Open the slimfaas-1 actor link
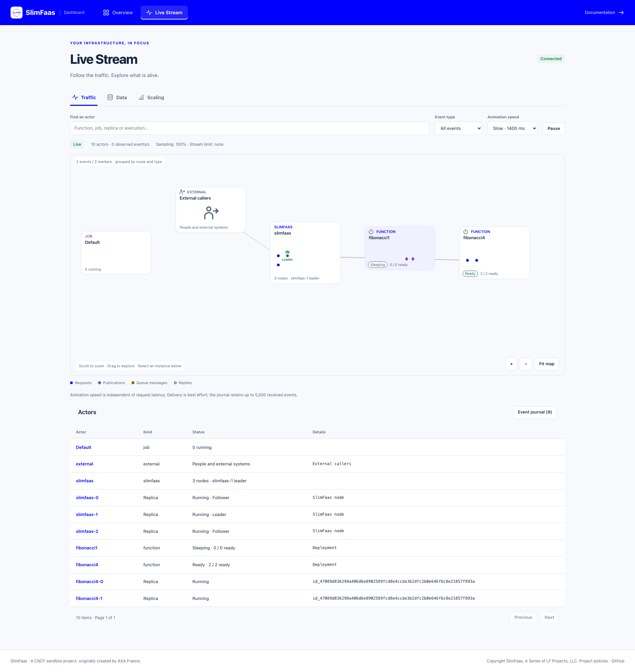This screenshot has height=672, width=635. coord(87,514)
